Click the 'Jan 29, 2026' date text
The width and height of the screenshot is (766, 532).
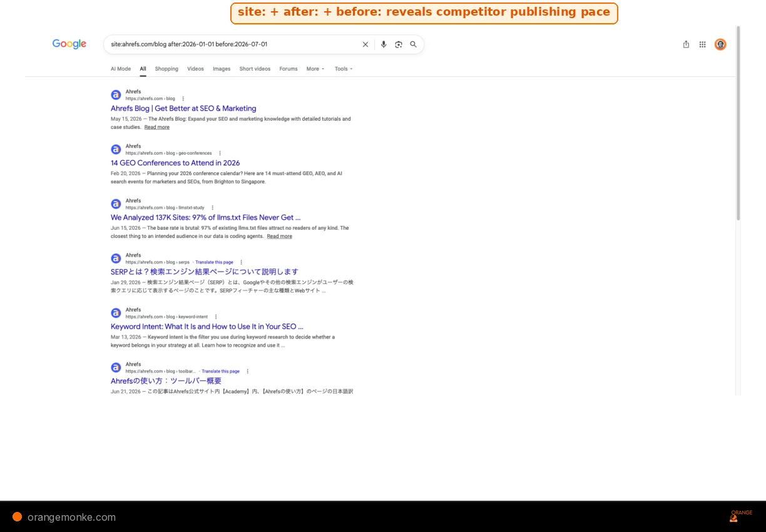(x=126, y=282)
